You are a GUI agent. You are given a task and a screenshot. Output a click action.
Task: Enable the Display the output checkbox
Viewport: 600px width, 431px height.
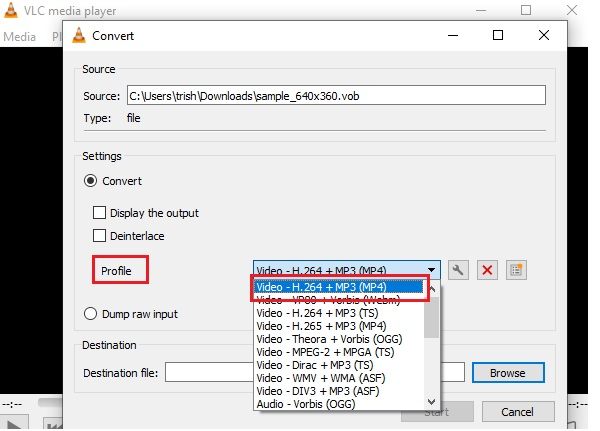(99, 212)
